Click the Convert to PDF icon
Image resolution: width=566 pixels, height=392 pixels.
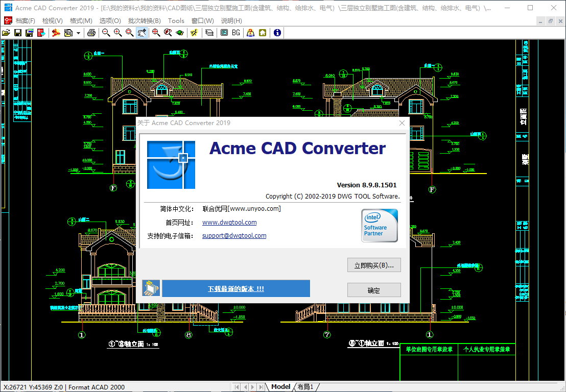(x=56, y=33)
